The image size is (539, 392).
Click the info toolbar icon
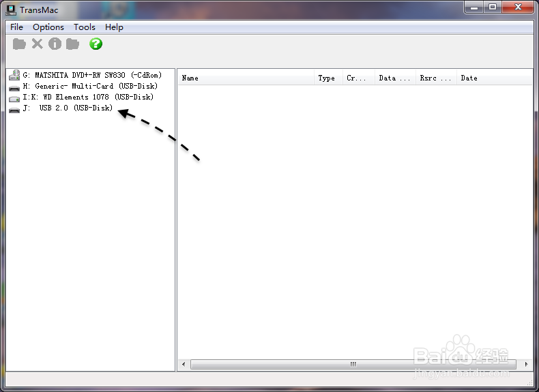pos(55,44)
